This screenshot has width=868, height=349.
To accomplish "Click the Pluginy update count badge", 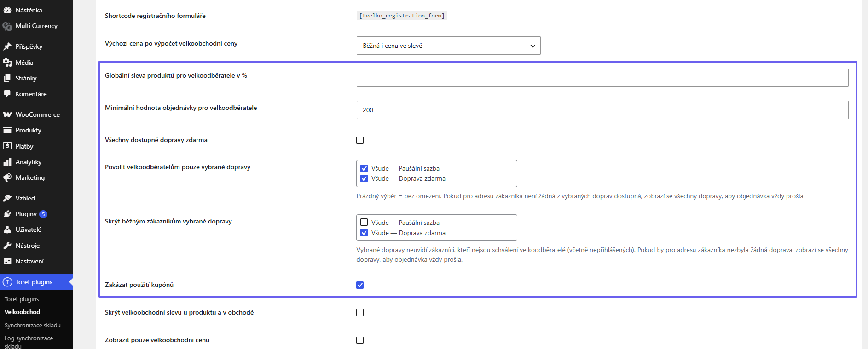I will click(x=43, y=214).
